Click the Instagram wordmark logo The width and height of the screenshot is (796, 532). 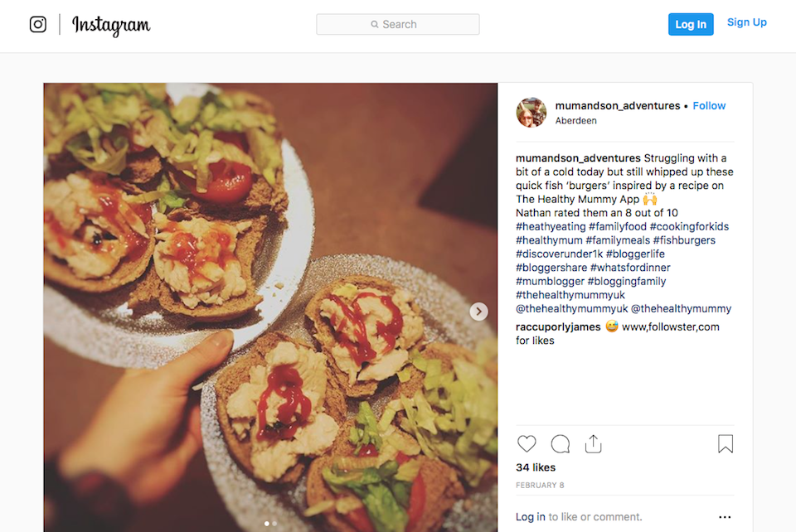point(113,26)
